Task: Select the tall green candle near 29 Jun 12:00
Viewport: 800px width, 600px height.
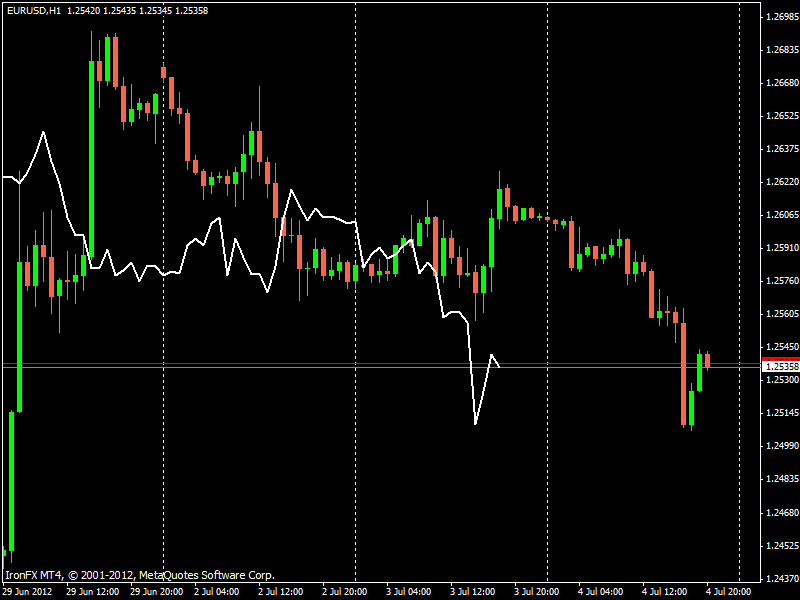Action: click(x=92, y=160)
